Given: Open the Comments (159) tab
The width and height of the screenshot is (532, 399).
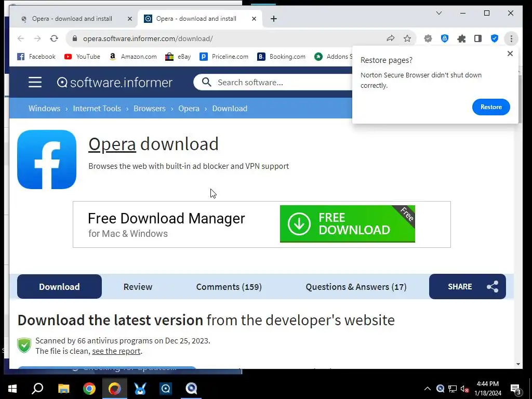Looking at the screenshot, I should tap(229, 287).
